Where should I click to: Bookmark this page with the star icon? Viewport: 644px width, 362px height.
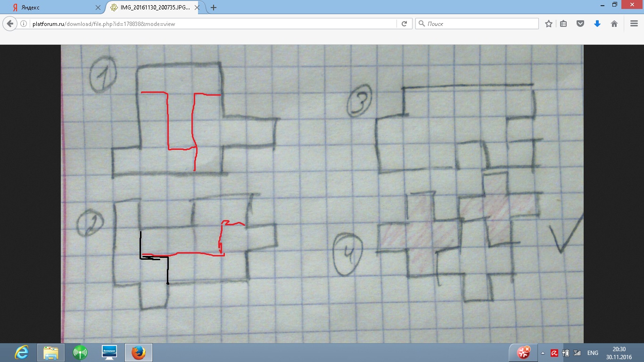click(549, 24)
